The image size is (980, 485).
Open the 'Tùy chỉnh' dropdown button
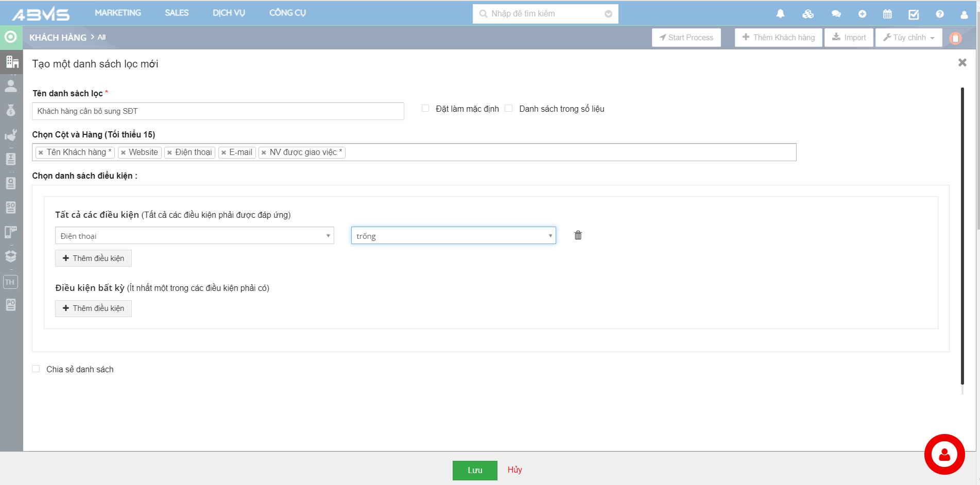[x=908, y=38]
